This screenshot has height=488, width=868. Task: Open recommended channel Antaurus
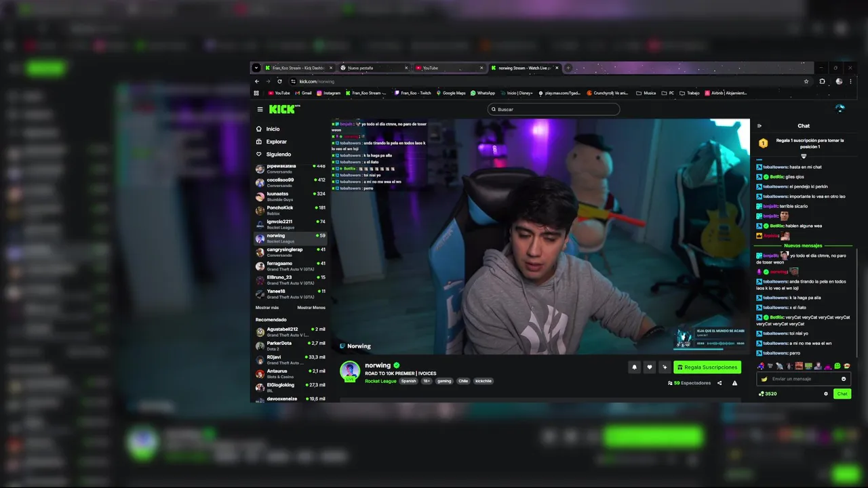(290, 374)
